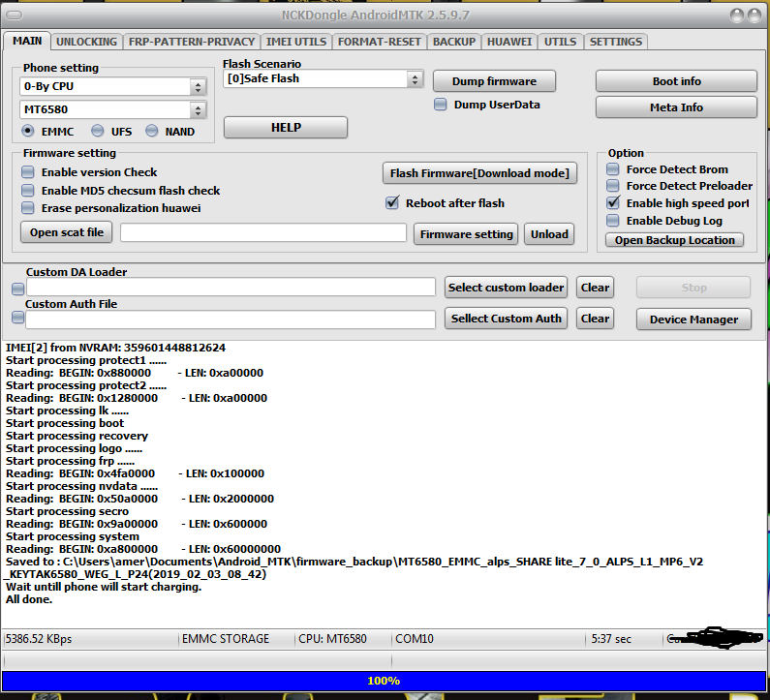Click the 5:37 sec status entry
Image resolution: width=770 pixels, height=700 pixels.
point(611,639)
